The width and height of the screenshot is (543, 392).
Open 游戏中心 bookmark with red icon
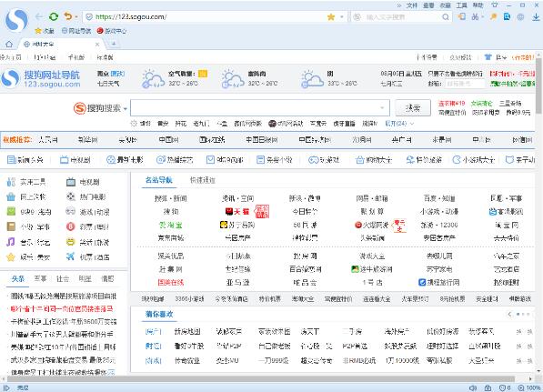coord(112,31)
